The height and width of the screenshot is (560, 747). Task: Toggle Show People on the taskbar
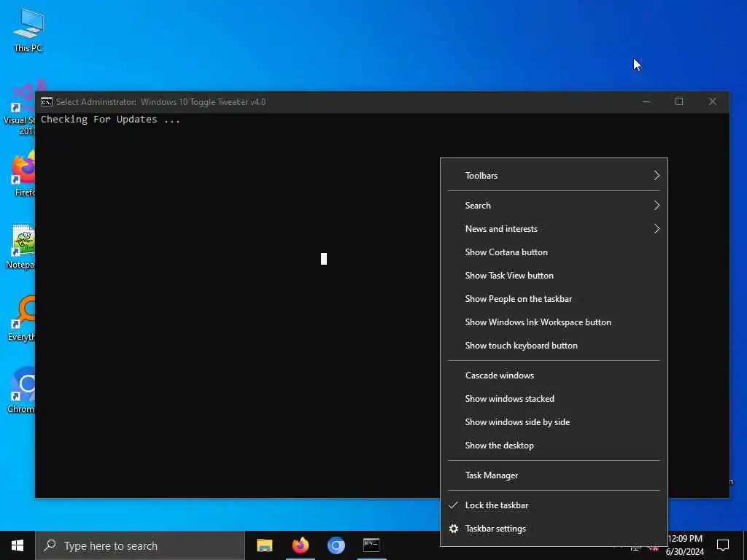pos(554,299)
